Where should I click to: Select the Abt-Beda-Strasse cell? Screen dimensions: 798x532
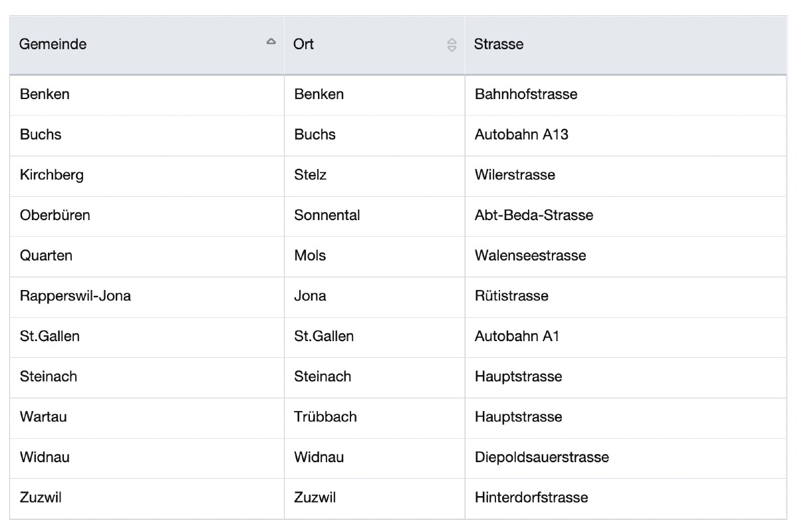[x=533, y=215]
